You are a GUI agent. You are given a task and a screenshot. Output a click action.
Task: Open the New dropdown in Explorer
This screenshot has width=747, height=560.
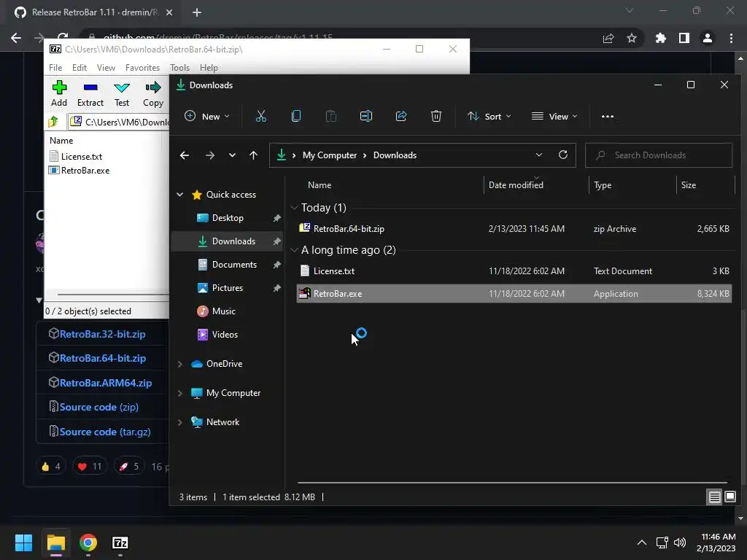point(206,116)
